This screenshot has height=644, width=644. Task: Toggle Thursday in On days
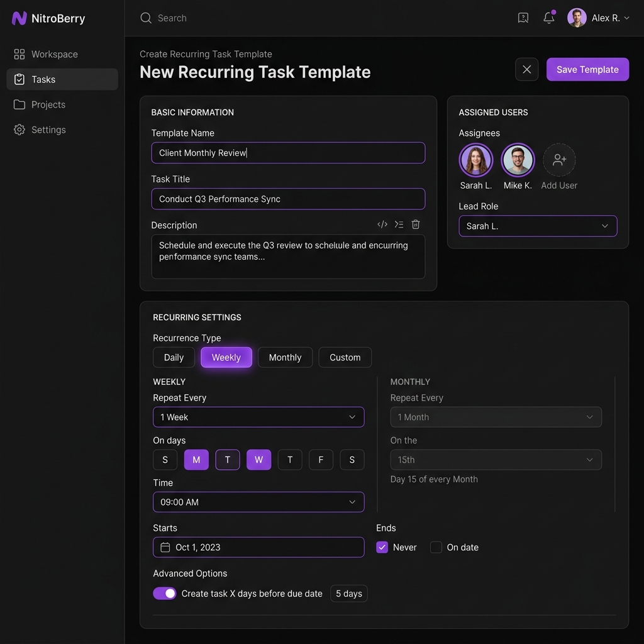click(290, 460)
